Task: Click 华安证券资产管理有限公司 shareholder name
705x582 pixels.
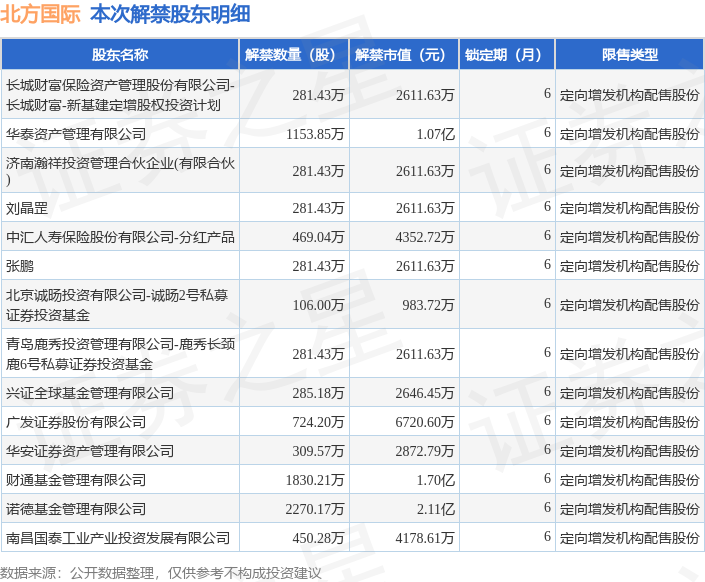Action: click(90, 451)
